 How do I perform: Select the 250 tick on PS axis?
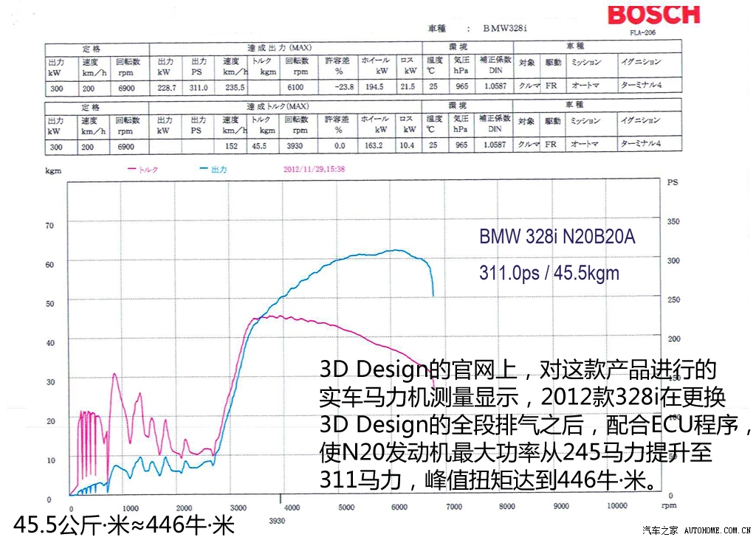click(x=673, y=299)
